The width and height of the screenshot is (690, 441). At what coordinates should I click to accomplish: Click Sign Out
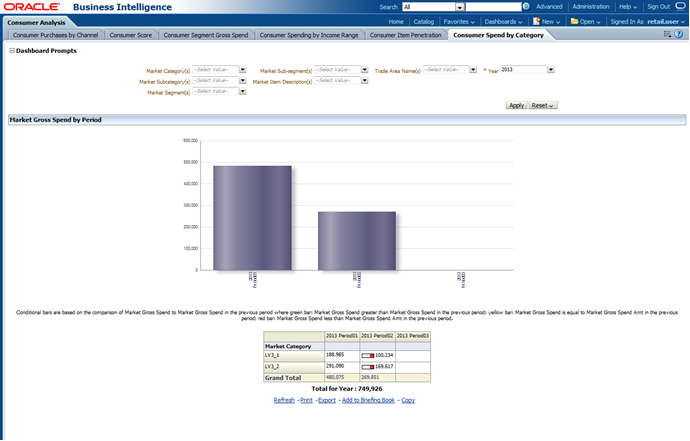(658, 7)
